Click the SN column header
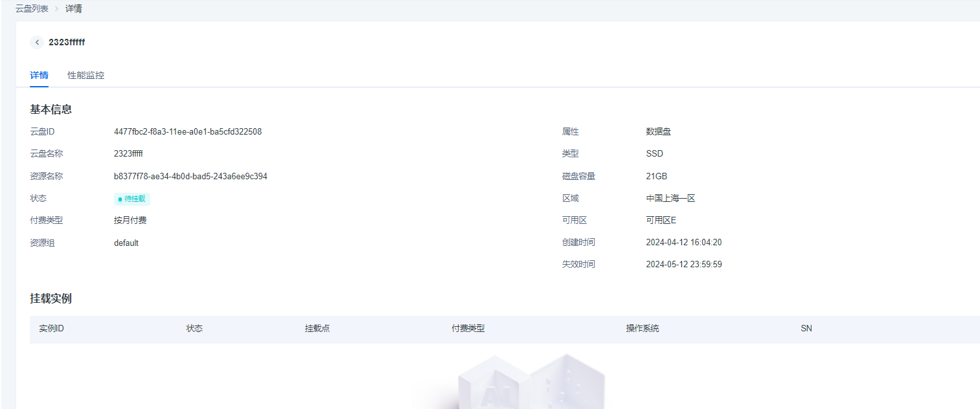 coord(806,329)
